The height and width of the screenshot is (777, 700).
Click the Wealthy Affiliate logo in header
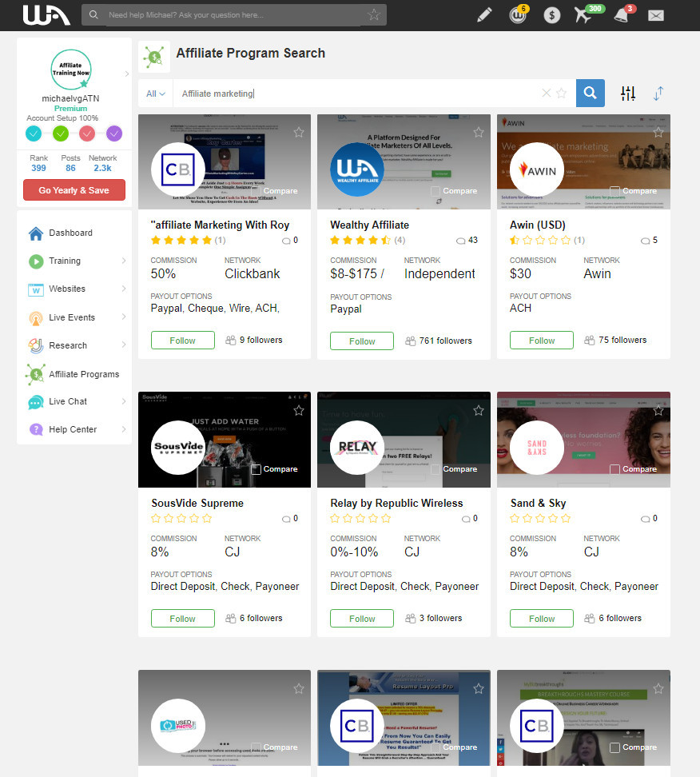[x=46, y=15]
